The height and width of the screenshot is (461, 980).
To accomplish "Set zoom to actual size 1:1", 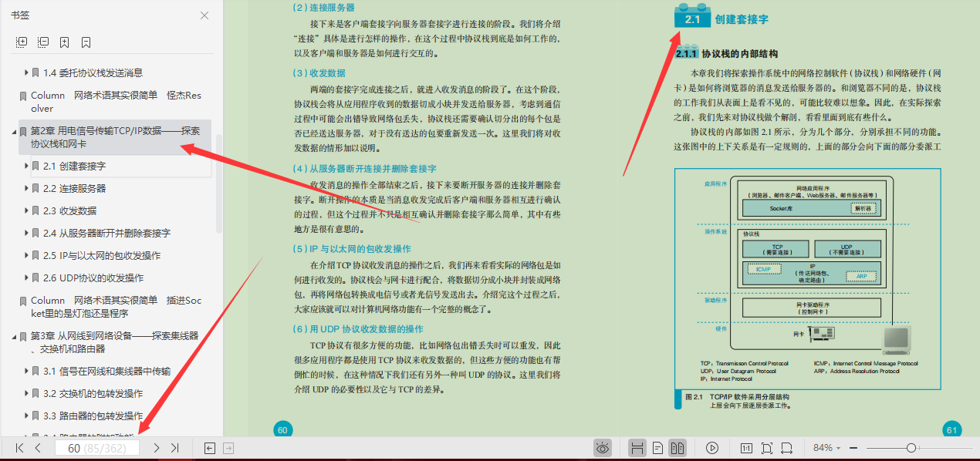I will (745, 447).
